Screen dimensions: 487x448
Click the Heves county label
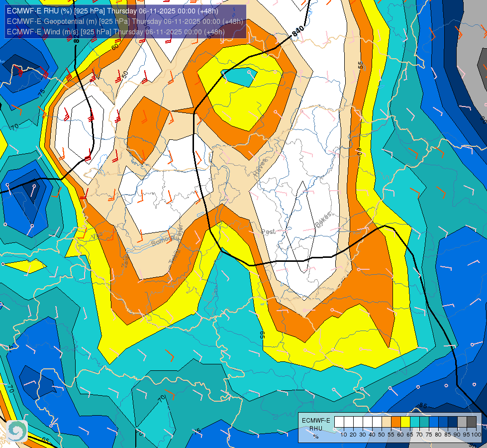(x=260, y=168)
